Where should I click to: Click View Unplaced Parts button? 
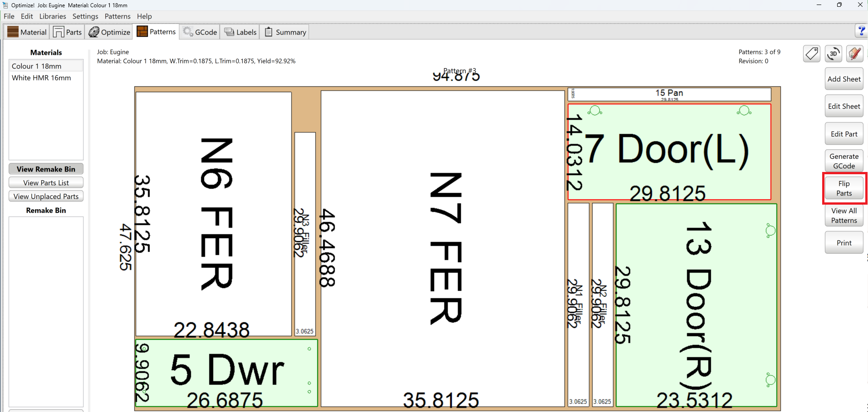[46, 196]
